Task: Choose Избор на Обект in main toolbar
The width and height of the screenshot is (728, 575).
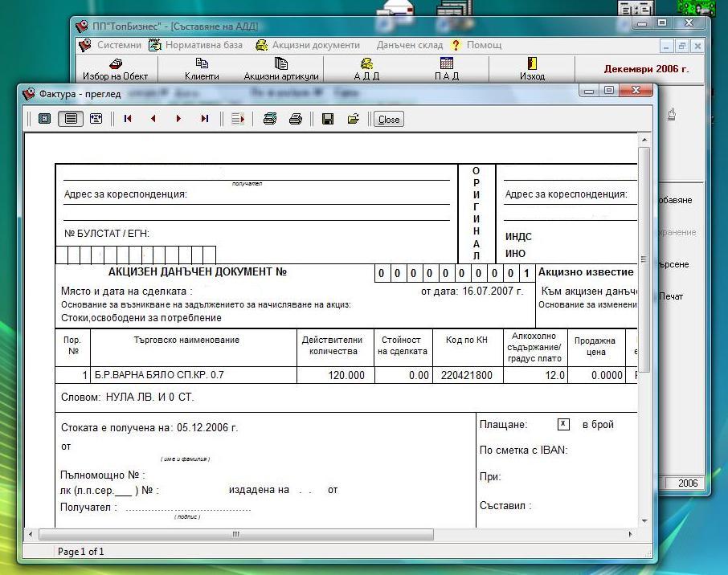Action: 115,69
